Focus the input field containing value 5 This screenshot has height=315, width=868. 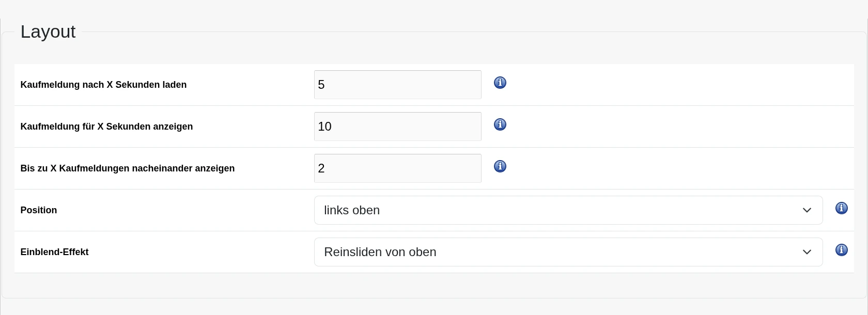click(x=398, y=85)
